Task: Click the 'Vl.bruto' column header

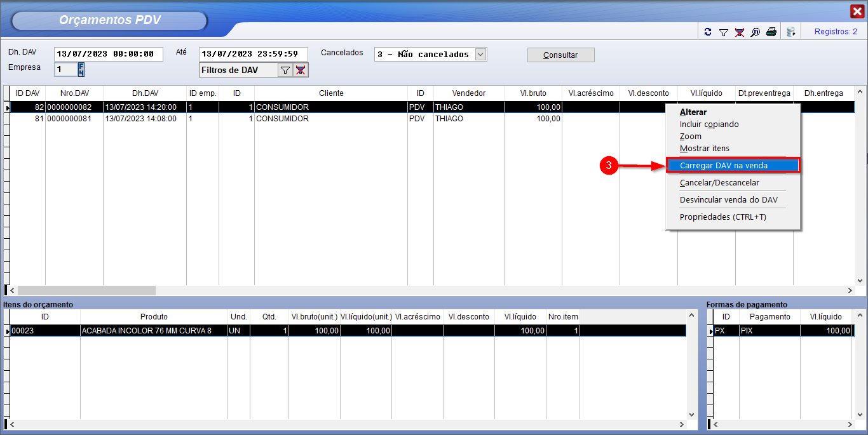Action: pyautogui.click(x=532, y=93)
